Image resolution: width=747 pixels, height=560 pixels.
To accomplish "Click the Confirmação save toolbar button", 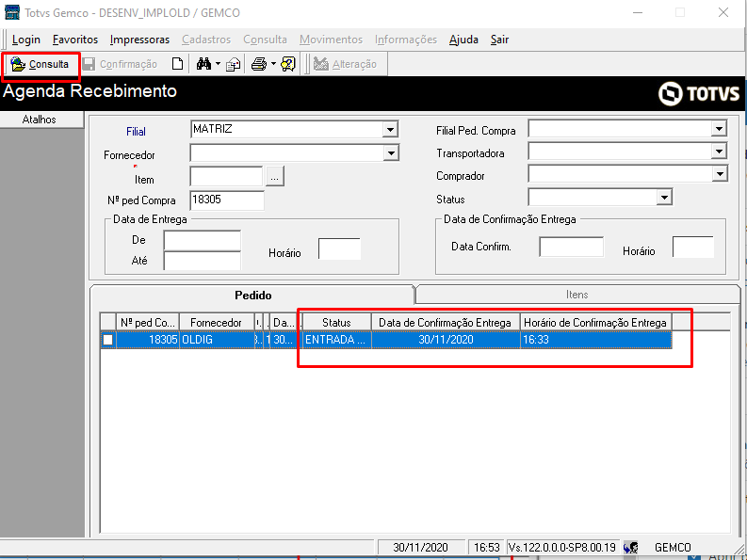I will coord(120,64).
